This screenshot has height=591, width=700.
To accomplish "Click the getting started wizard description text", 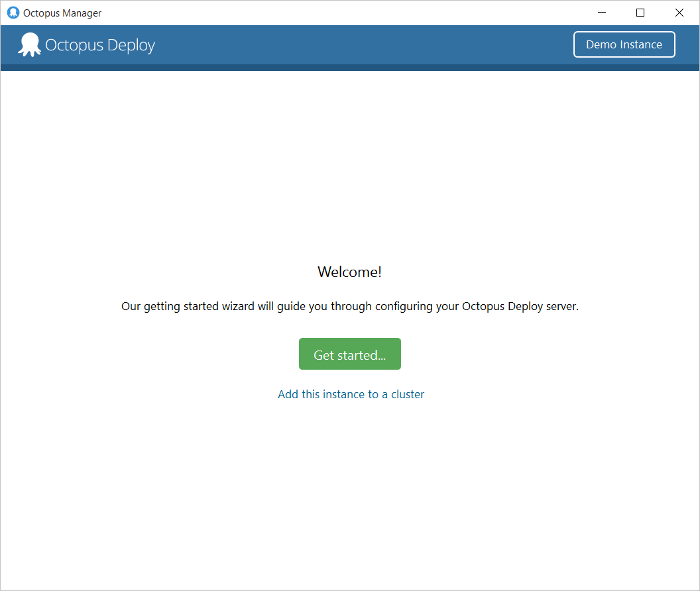I will click(350, 307).
